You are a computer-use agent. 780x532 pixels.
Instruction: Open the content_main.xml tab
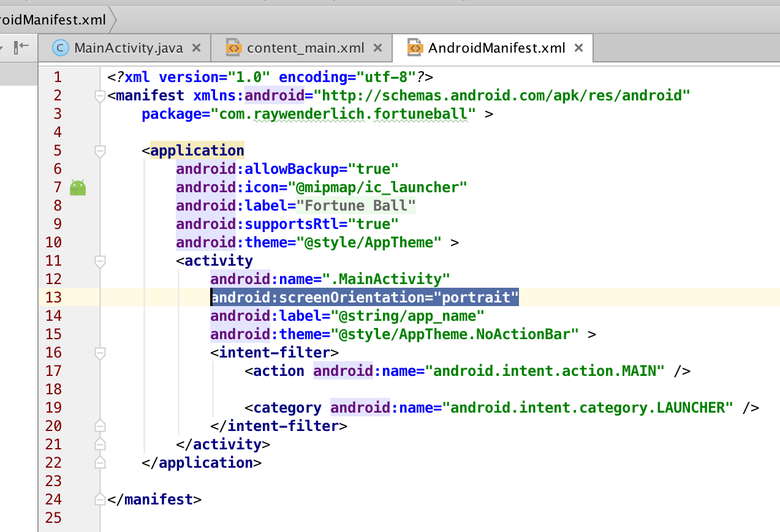point(305,48)
